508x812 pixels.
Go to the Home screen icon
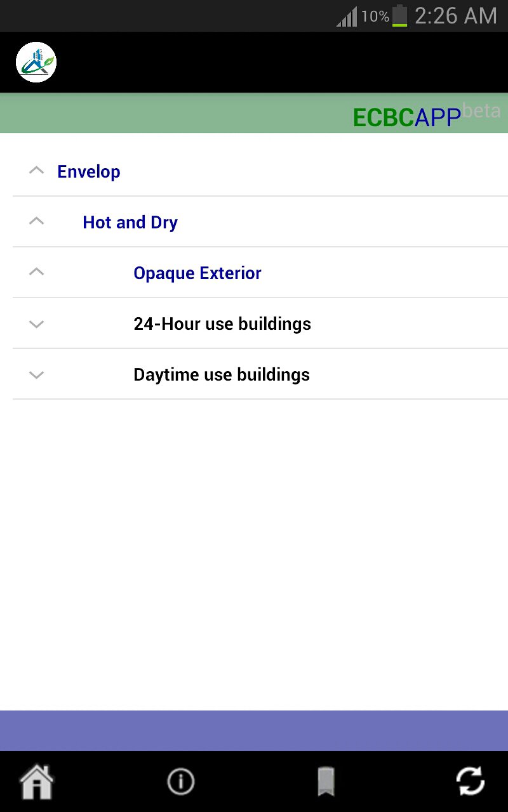point(37,782)
